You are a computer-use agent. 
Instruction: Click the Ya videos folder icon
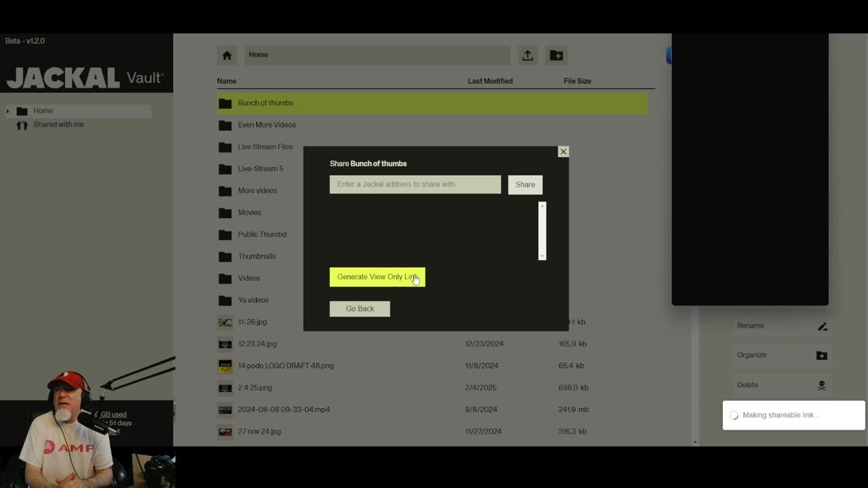225,300
